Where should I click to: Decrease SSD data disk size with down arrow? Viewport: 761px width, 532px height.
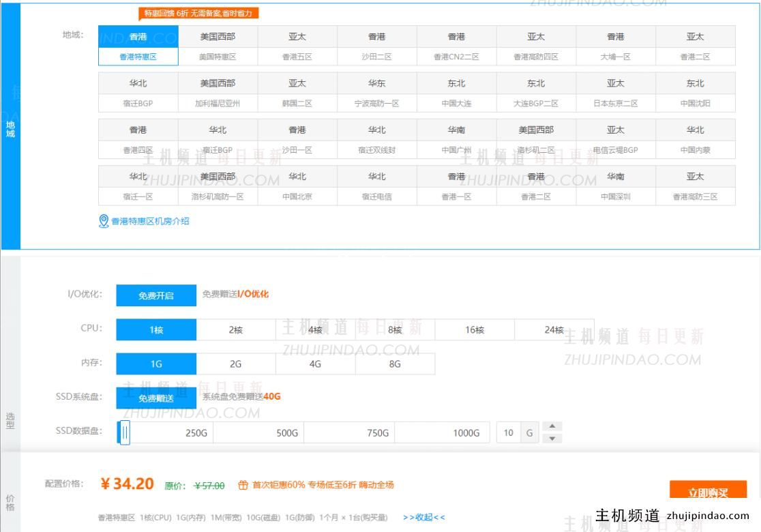coord(552,439)
